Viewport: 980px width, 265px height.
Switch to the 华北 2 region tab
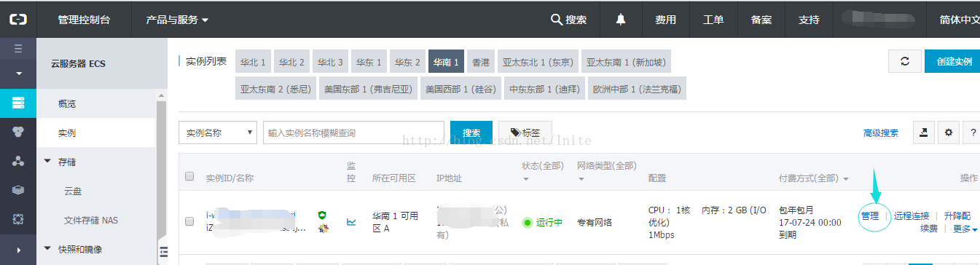tap(291, 62)
